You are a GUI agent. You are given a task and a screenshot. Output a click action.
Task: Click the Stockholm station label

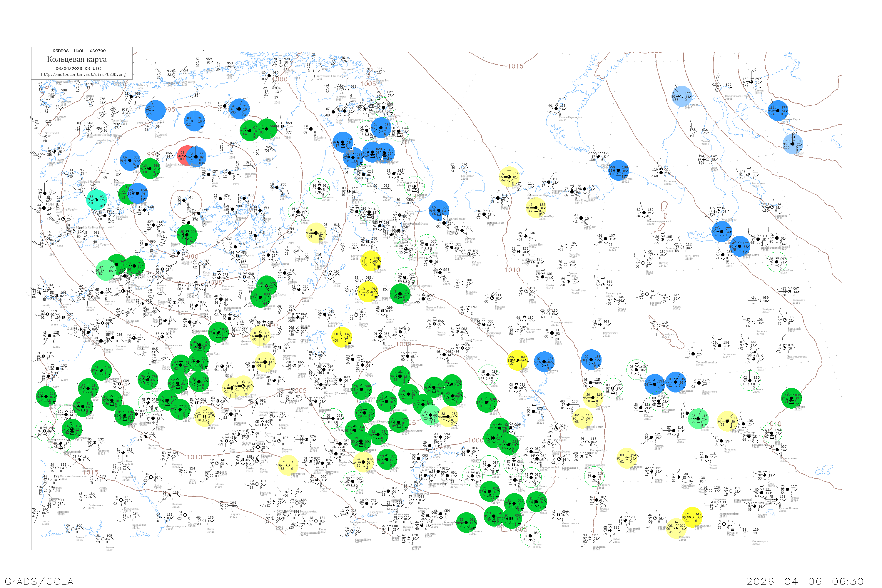(x=122, y=216)
